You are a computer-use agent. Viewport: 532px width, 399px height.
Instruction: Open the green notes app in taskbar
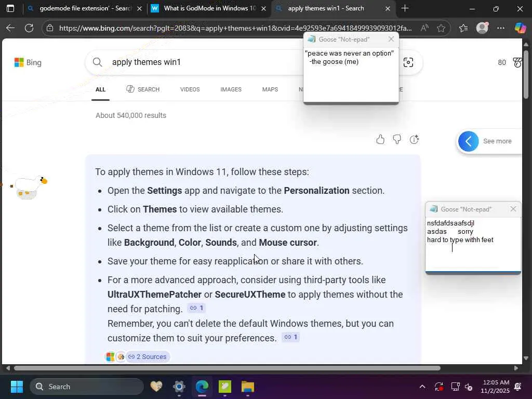(224, 387)
